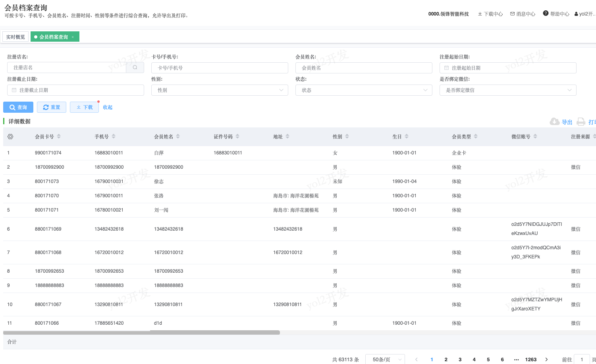Screen dimensions: 596x364
Task: Open the 注册截止日期 date picker
Action: tap(75, 90)
